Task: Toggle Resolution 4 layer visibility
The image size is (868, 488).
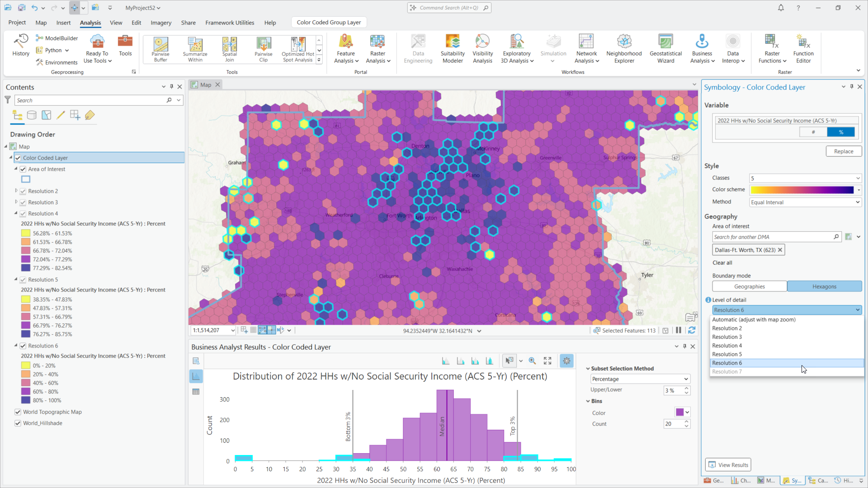Action: point(23,214)
